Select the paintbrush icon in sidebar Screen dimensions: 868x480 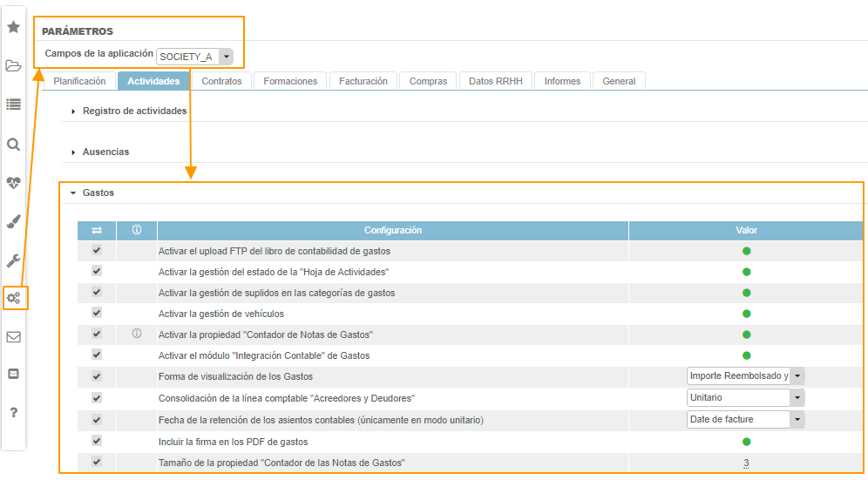point(13,221)
